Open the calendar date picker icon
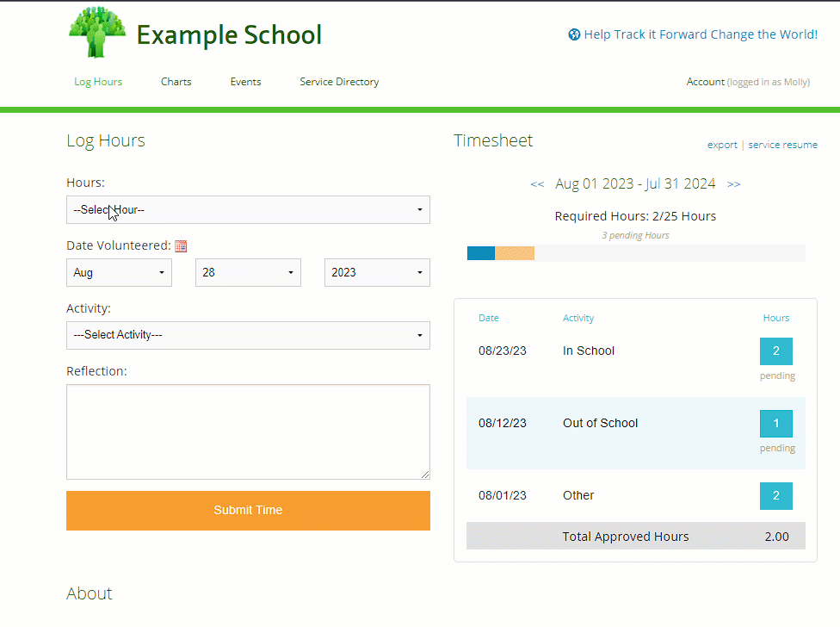 181,245
